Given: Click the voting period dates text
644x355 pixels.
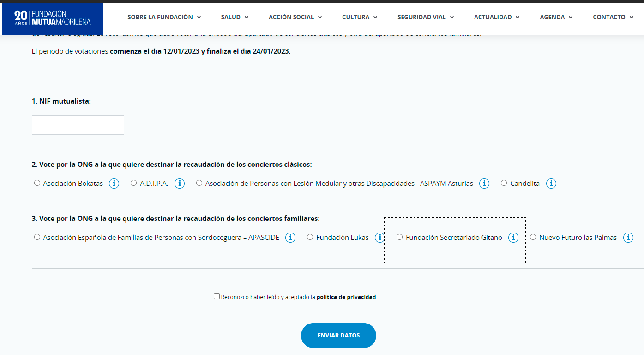Looking at the screenshot, I should click(161, 51).
